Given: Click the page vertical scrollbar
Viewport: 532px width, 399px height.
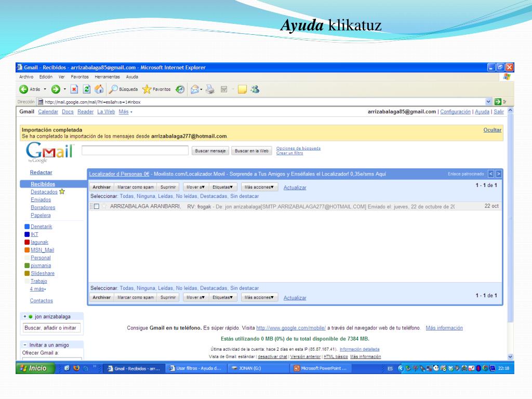Looking at the screenshot, I should pyautogui.click(x=510, y=217).
